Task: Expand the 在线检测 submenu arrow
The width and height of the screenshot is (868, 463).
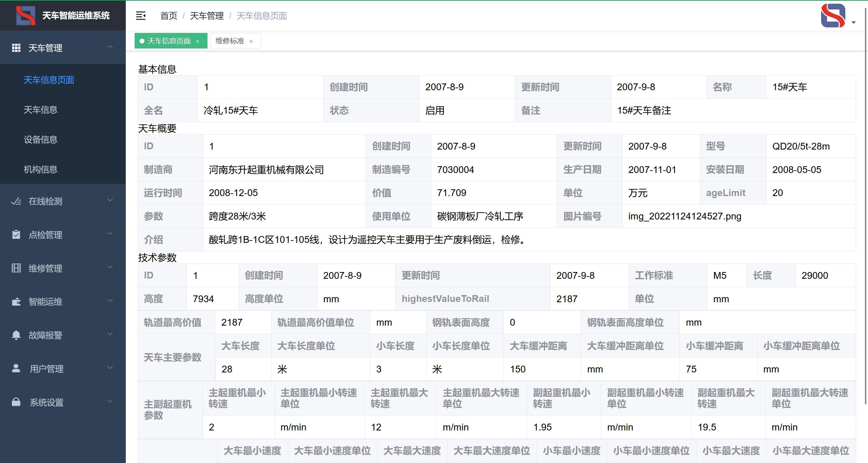Action: tap(110, 200)
